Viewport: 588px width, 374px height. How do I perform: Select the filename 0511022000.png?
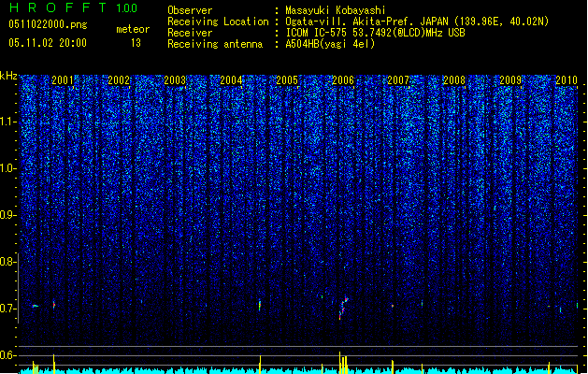pyautogui.click(x=48, y=24)
